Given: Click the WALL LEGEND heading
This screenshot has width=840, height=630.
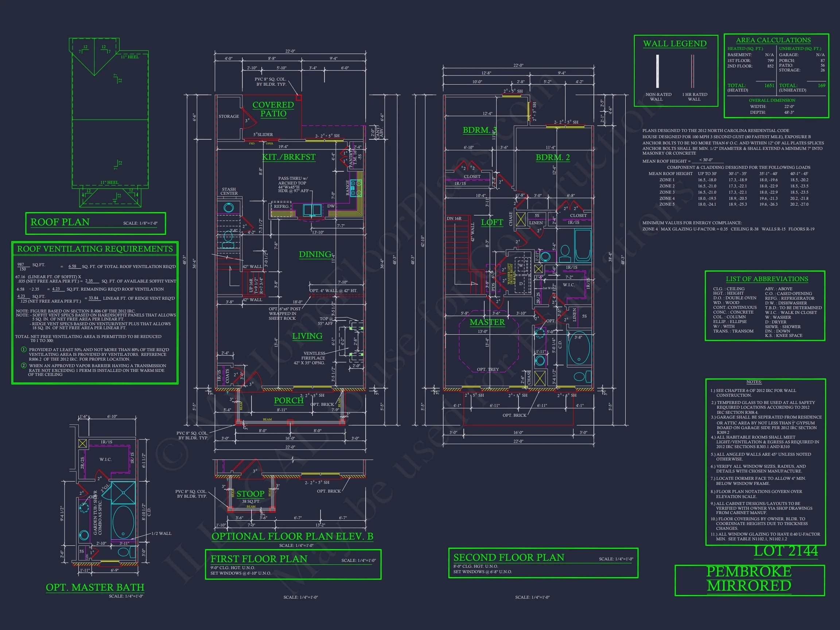Looking at the screenshot, I should (x=675, y=44).
